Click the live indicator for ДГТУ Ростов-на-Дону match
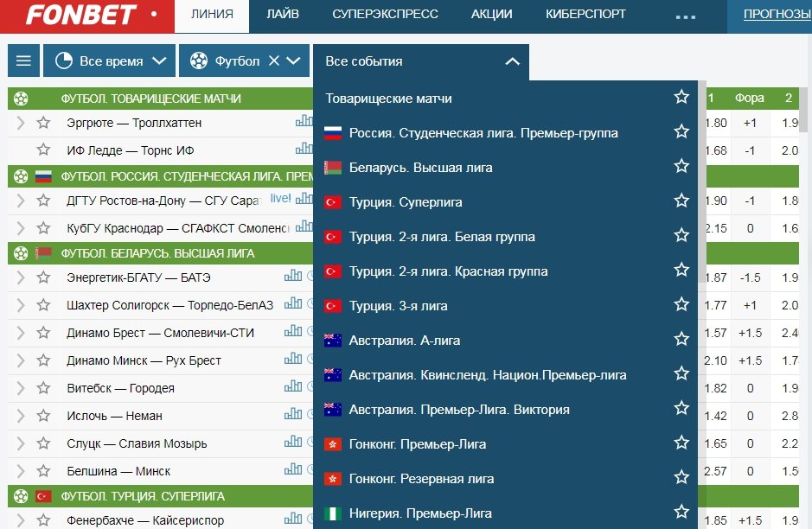Image resolution: width=812 pixels, height=529 pixels. click(x=280, y=198)
